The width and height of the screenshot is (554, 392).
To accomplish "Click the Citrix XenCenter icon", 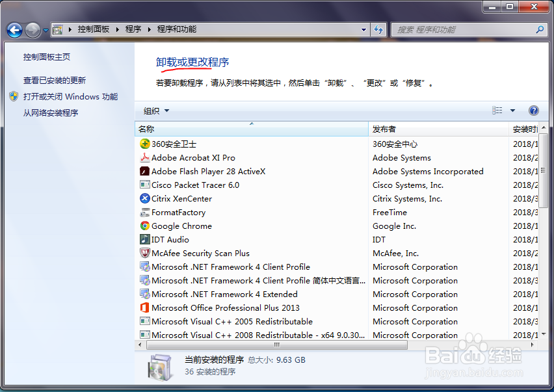I will (145, 198).
